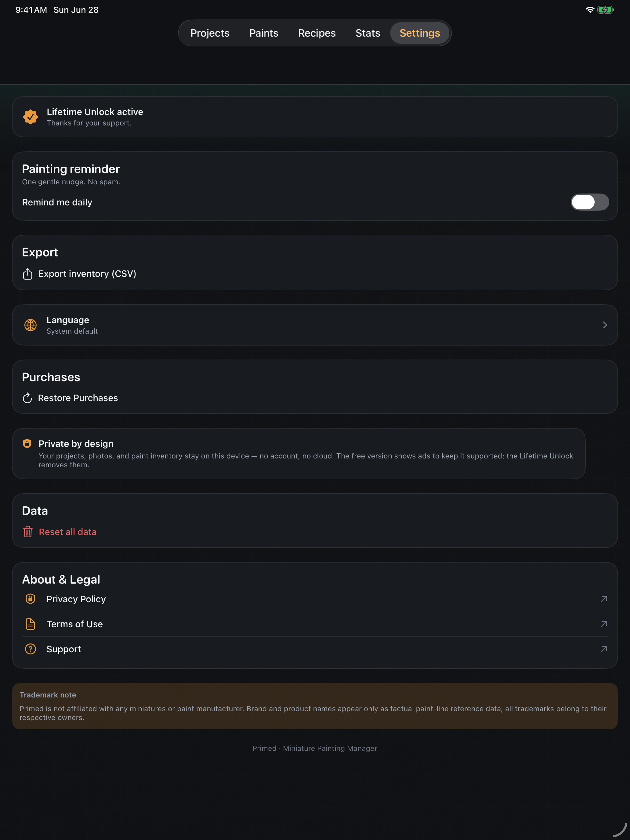Viewport: 630px width, 840px height.
Task: Click the export share icon
Action: point(27,274)
